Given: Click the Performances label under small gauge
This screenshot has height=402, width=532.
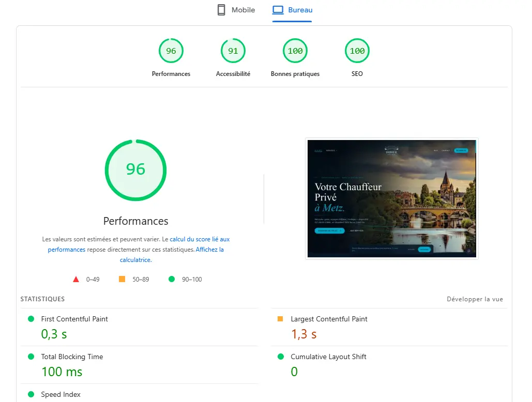Looking at the screenshot, I should tap(171, 74).
